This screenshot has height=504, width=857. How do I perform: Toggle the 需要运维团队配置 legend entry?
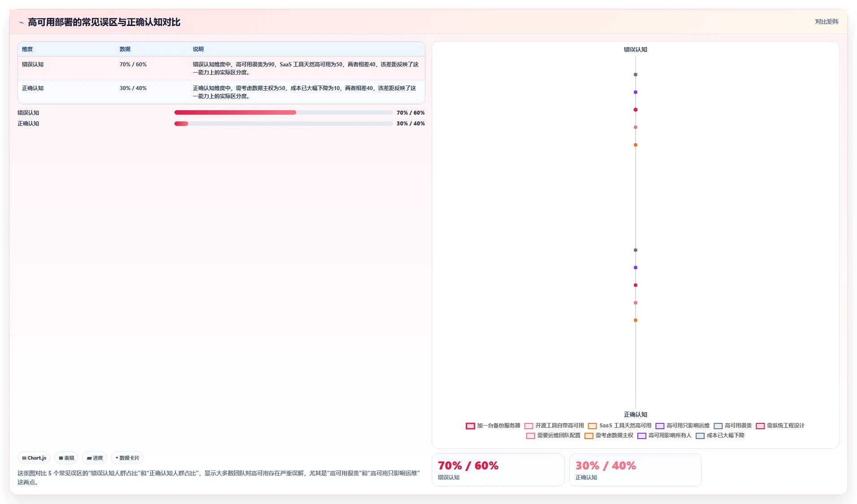[553, 435]
